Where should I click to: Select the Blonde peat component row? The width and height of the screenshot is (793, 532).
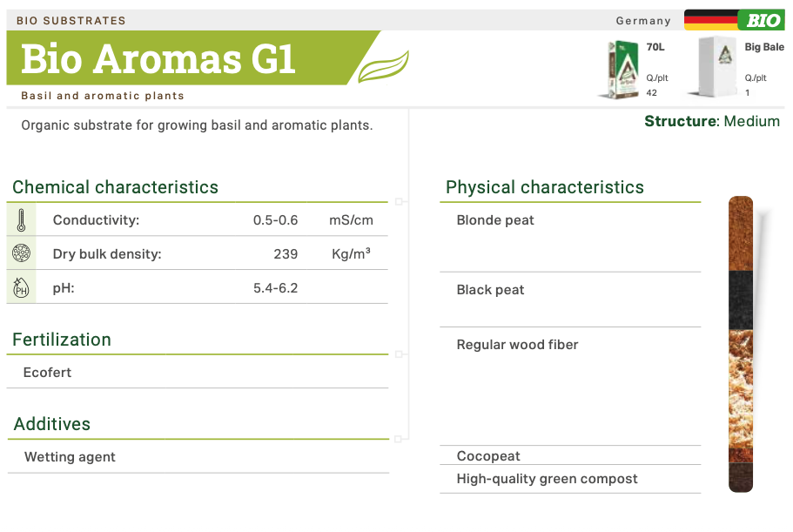[495, 220]
